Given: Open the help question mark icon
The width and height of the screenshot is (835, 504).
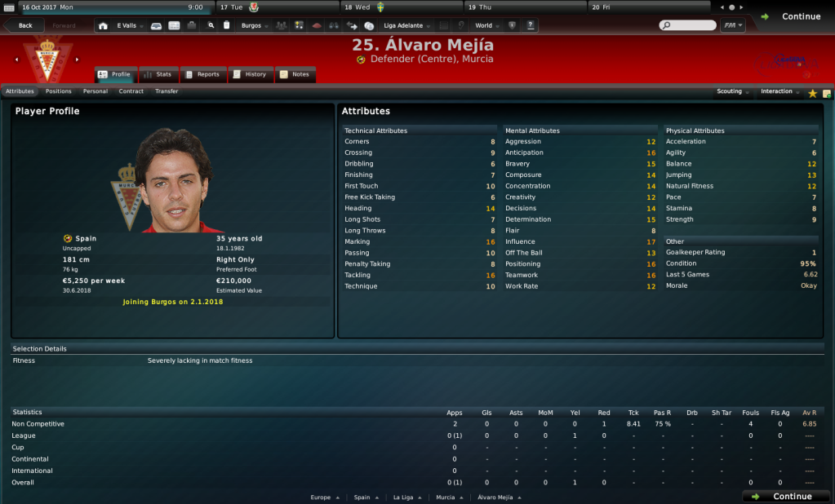Looking at the screenshot, I should click(531, 25).
